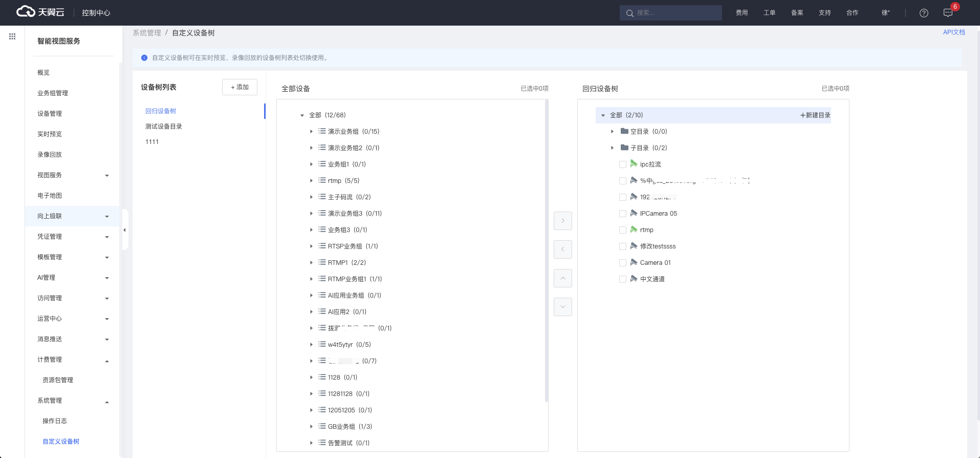Click the top search input field

pyautogui.click(x=676, y=13)
